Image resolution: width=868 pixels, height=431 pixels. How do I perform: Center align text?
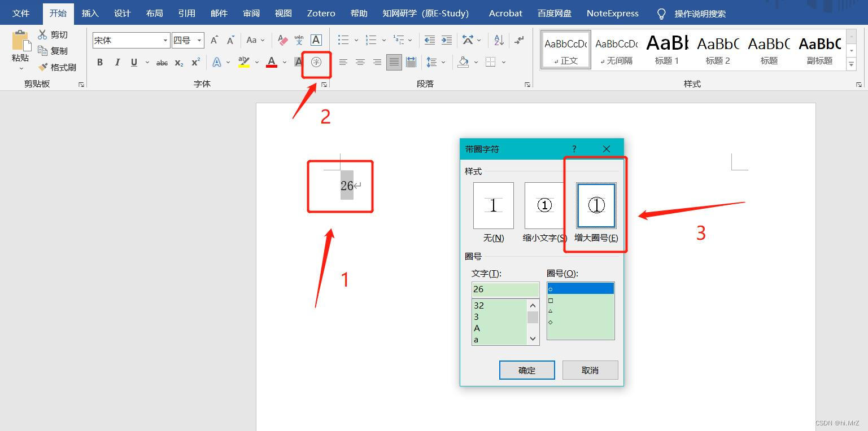click(360, 62)
